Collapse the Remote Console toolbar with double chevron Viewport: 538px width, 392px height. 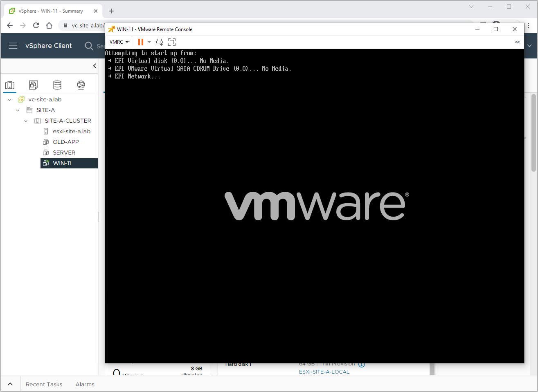pyautogui.click(x=518, y=42)
